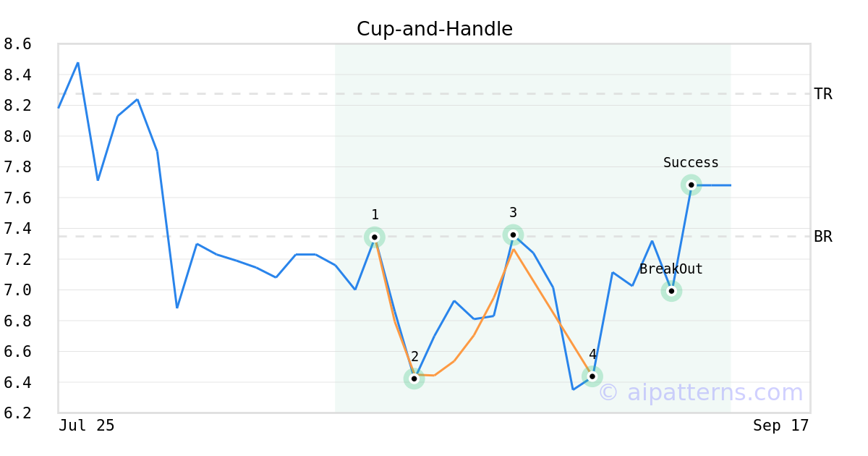Click the TR line label

[x=823, y=94]
